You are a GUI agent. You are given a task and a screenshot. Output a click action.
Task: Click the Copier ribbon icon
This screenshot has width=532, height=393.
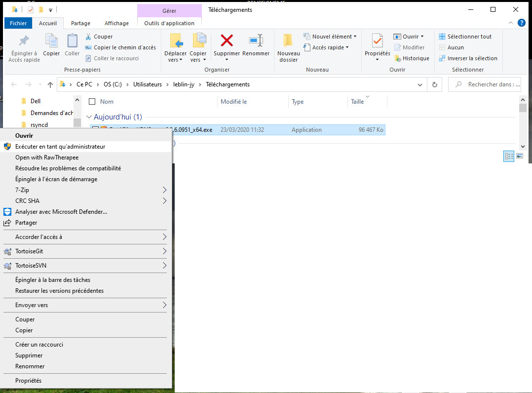tap(51, 40)
